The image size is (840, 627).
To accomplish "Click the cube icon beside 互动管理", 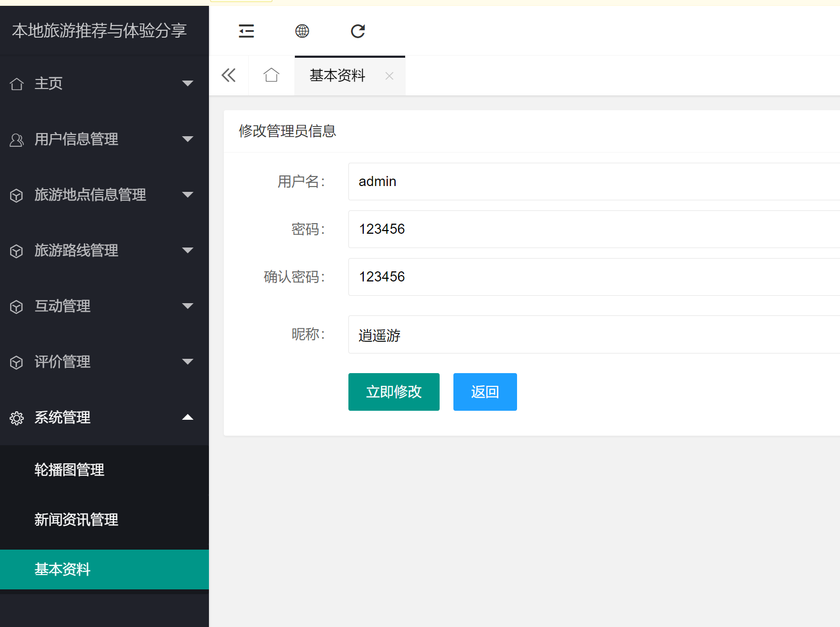I will click(x=16, y=306).
